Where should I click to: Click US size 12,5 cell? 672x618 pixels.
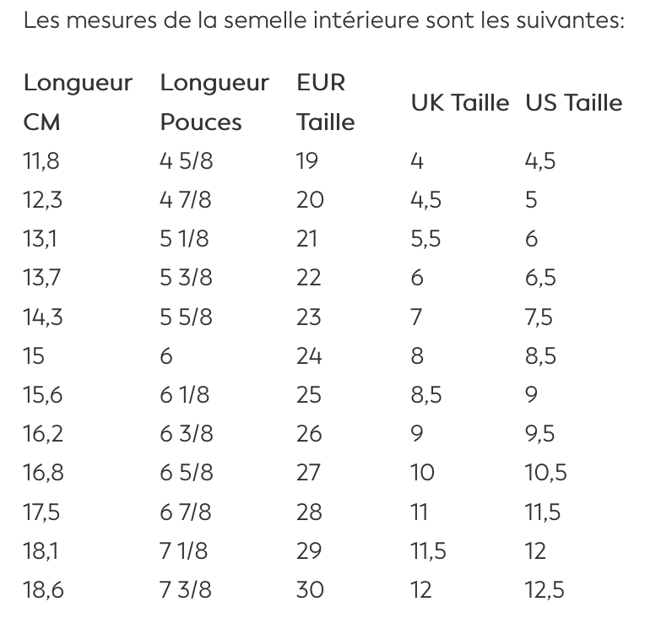click(x=545, y=589)
